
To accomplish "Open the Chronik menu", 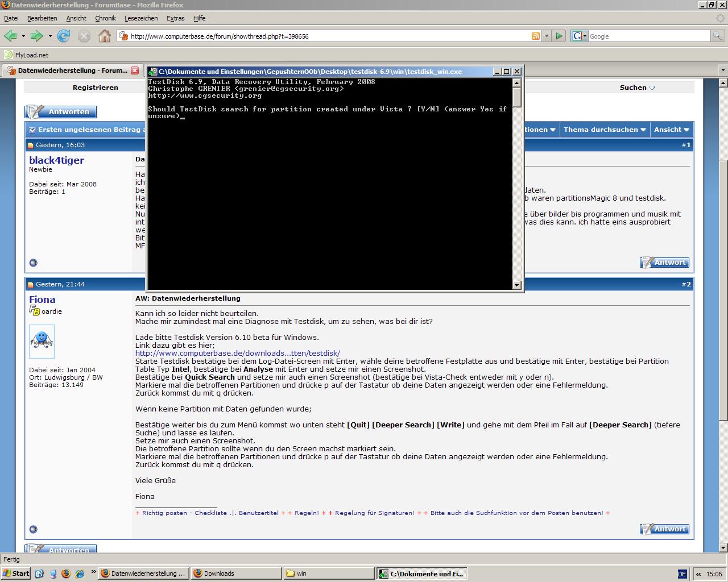I will pyautogui.click(x=105, y=18).
